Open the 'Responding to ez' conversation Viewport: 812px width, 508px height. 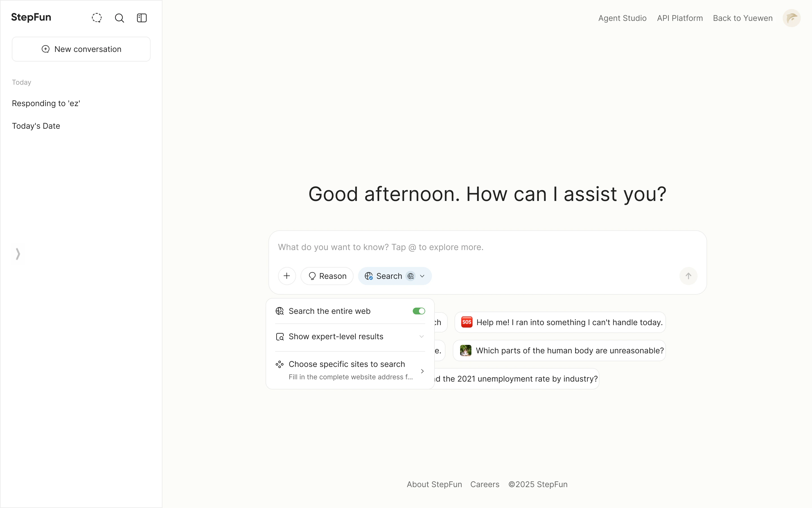pyautogui.click(x=46, y=103)
